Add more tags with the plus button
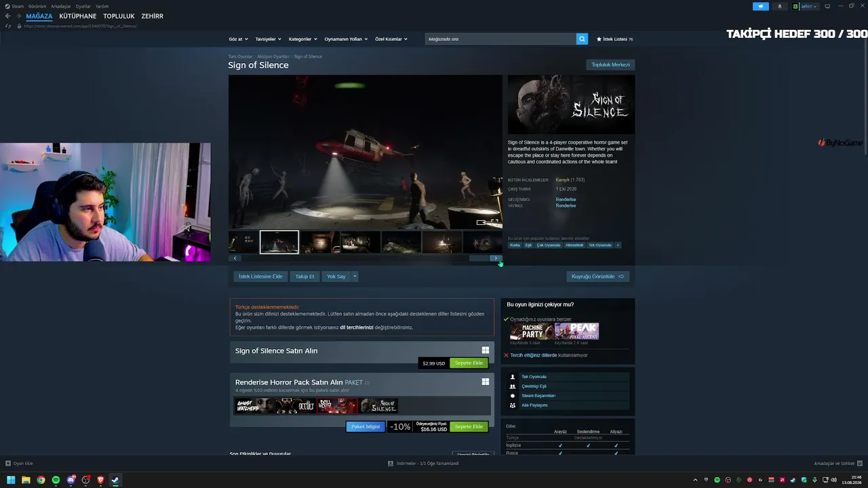The width and height of the screenshot is (868, 488). pyautogui.click(x=618, y=245)
